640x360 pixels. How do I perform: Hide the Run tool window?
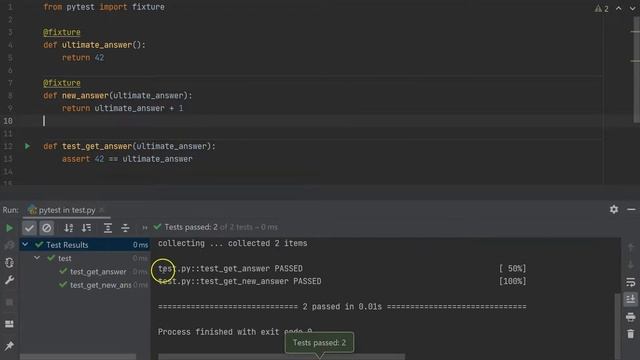click(x=631, y=209)
